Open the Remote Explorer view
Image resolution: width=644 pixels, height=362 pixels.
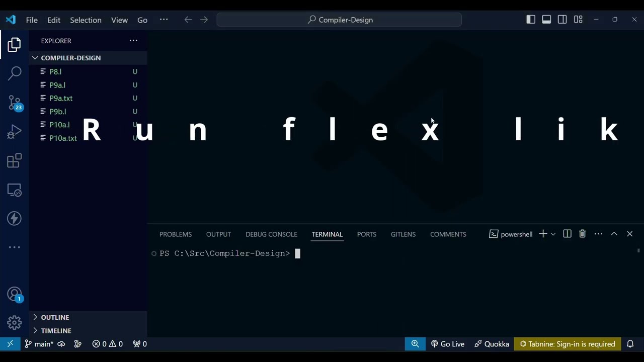coord(14,190)
